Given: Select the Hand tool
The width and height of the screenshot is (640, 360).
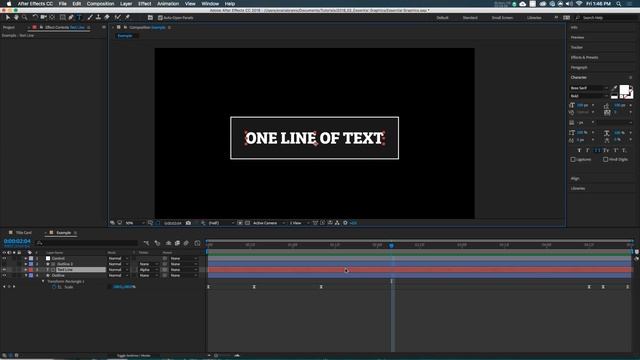Looking at the screenshot, I should (16, 18).
